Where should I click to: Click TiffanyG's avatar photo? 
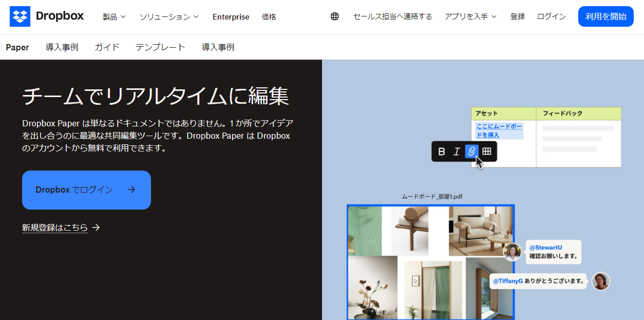tap(600, 281)
